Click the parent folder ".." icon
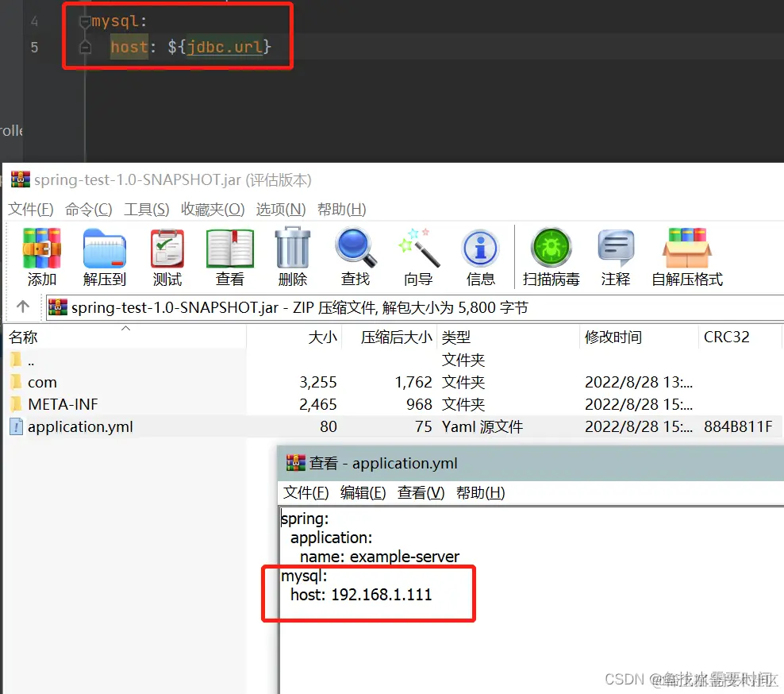 coord(16,360)
